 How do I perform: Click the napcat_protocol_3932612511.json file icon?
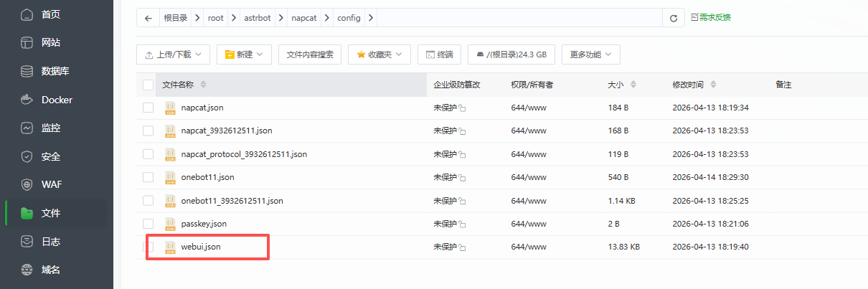tap(171, 153)
